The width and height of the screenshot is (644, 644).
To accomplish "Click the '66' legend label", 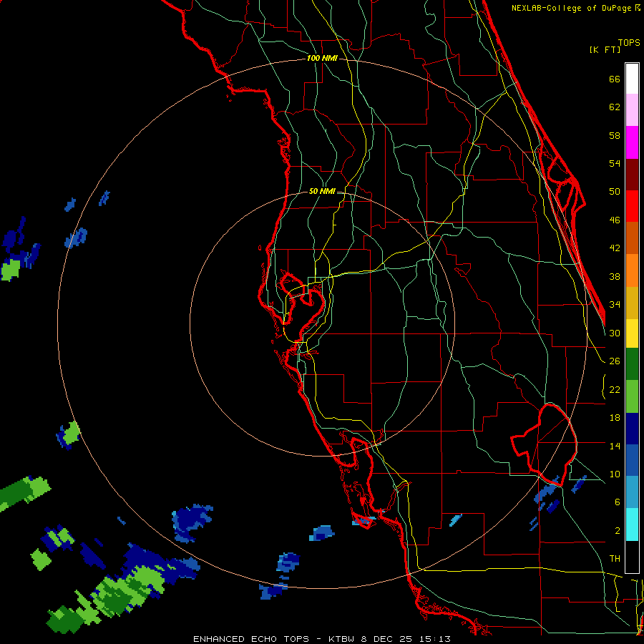I will (x=615, y=79).
